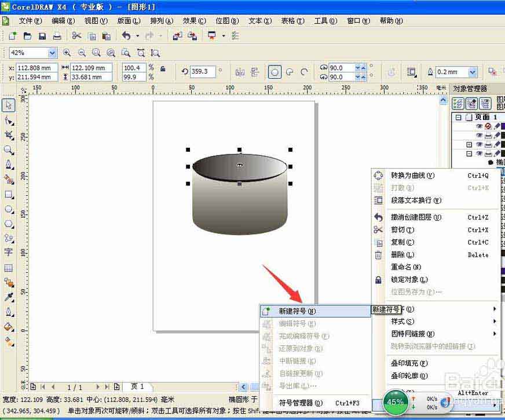Open the 效果(C) menu
The image size is (505, 420).
tap(194, 21)
